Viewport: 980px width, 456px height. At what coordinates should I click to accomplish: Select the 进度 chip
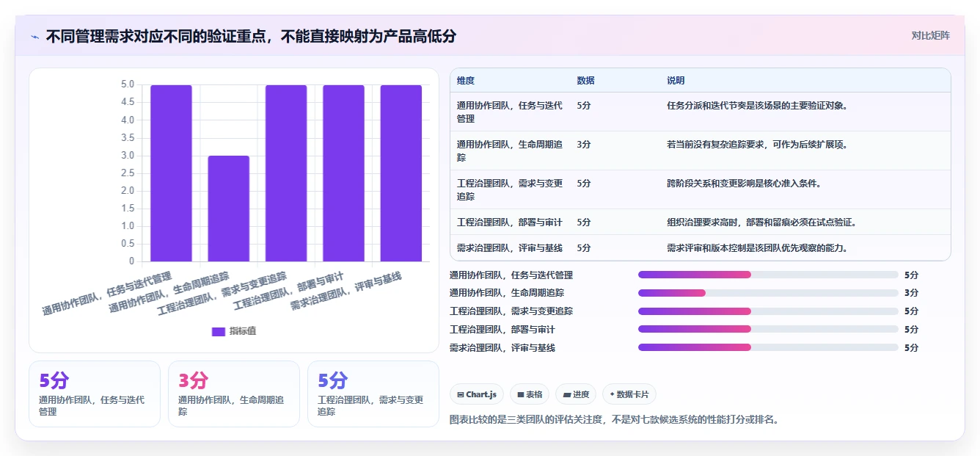coord(576,394)
